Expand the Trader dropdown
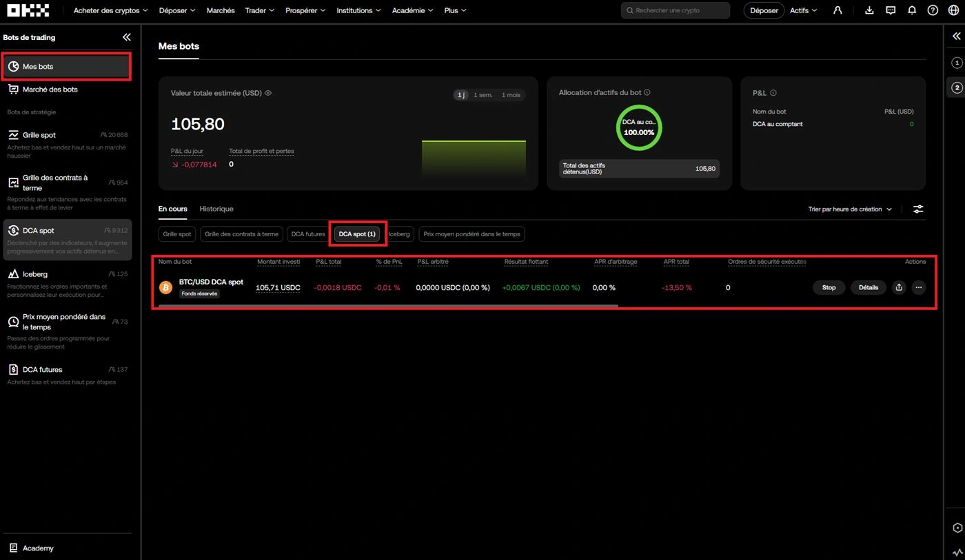 coord(260,10)
